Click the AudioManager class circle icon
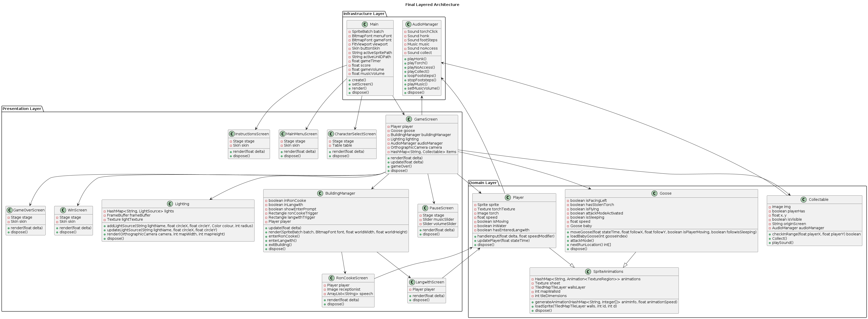Viewport: 868px width, 319px height. point(408,24)
